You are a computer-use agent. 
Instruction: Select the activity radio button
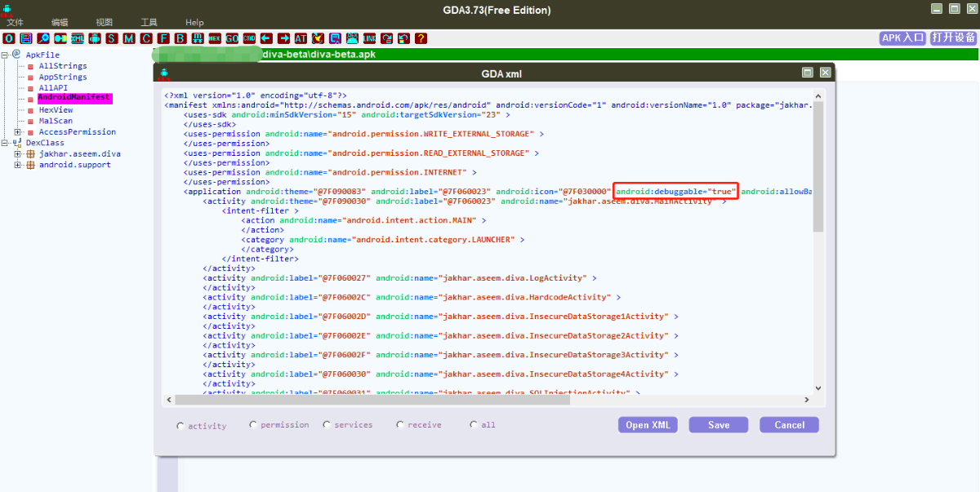click(x=180, y=425)
